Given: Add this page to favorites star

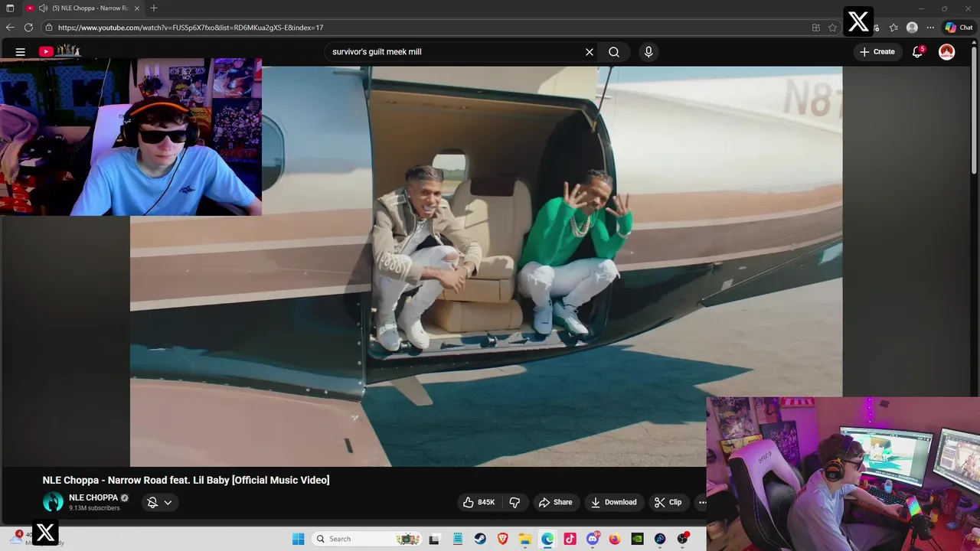Looking at the screenshot, I should click(832, 28).
